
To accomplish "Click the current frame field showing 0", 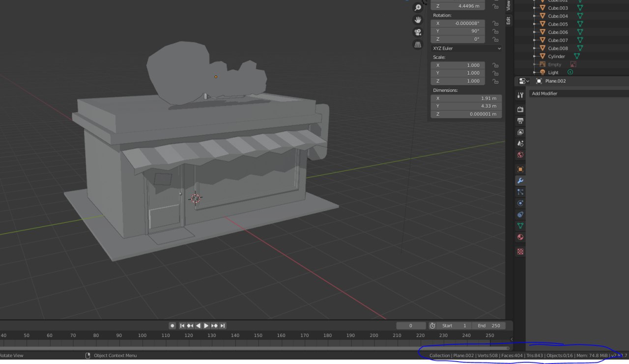I will tap(411, 326).
